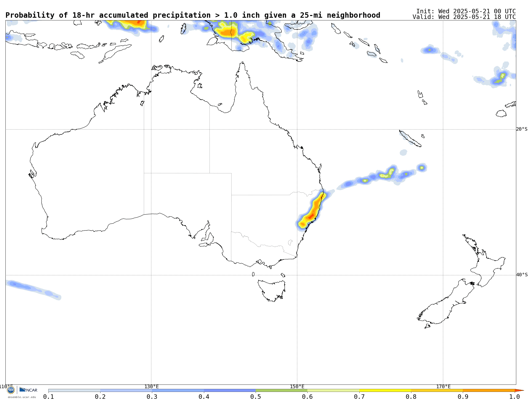This screenshot has width=532, height=400.
Task: Click the New Caledonia island outline
Action: (410, 138)
